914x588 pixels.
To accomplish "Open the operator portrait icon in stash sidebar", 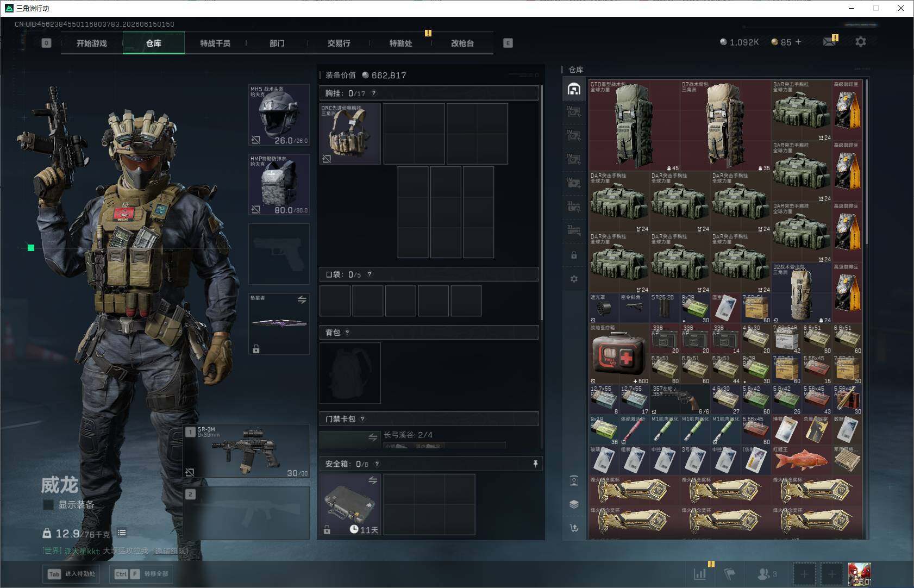I will [x=574, y=480].
